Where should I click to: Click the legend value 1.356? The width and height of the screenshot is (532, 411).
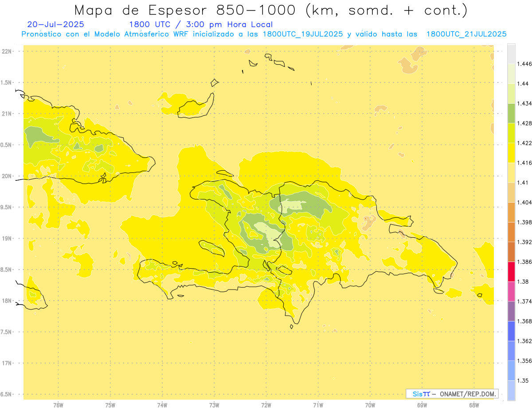point(524,361)
